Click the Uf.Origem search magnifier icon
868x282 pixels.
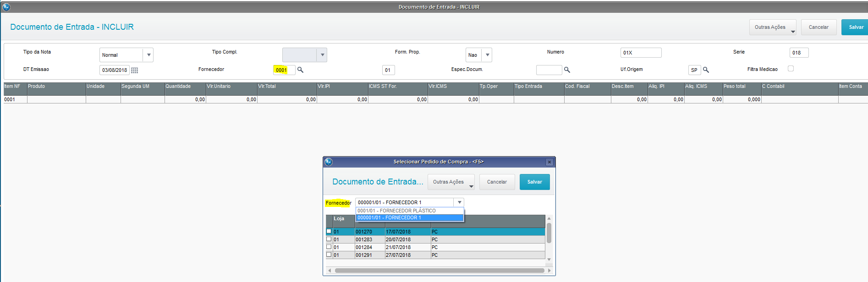706,70
